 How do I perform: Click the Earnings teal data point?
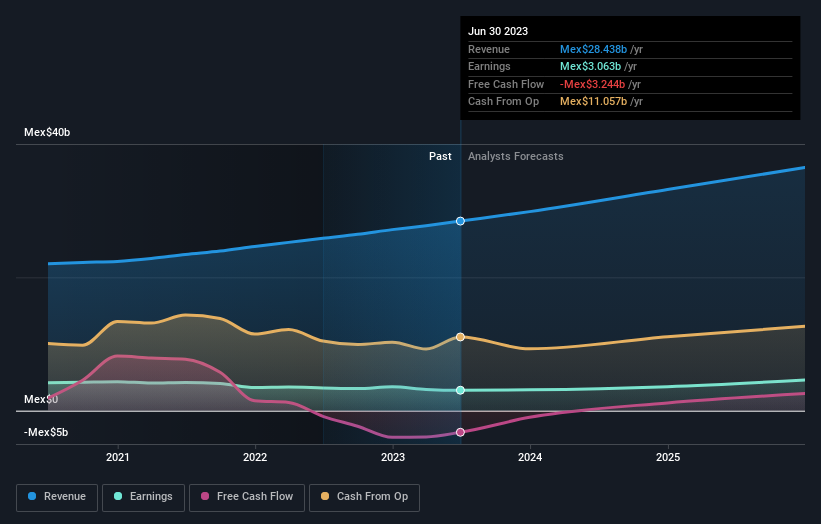(x=460, y=390)
